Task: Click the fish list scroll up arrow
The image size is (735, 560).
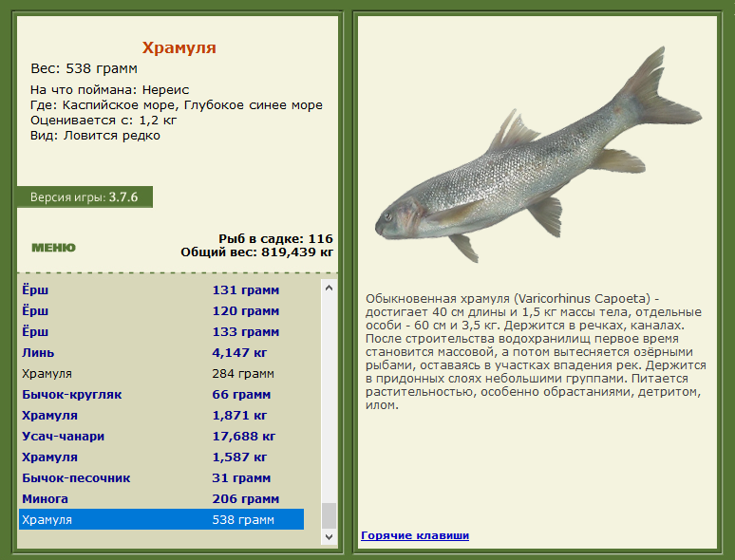Action: click(329, 288)
